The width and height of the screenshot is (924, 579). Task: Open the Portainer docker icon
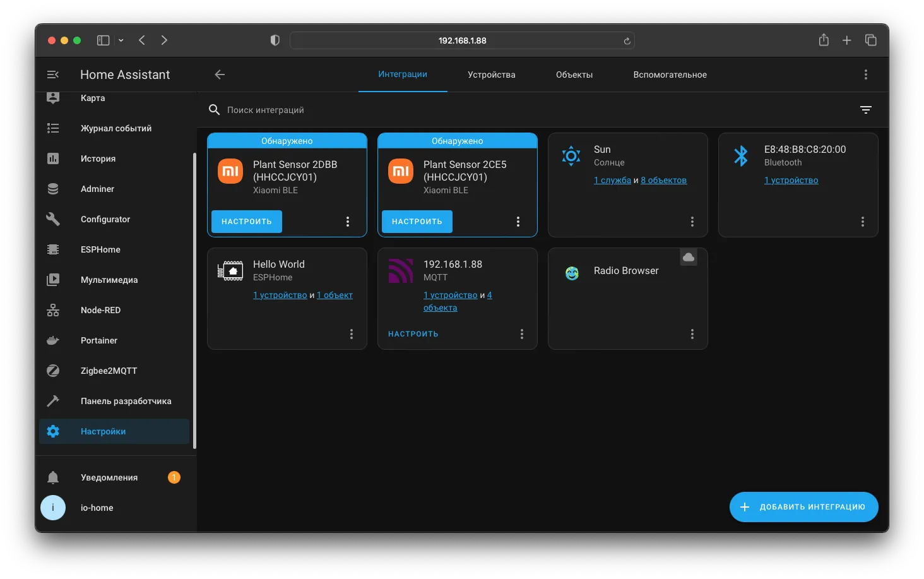tap(53, 340)
